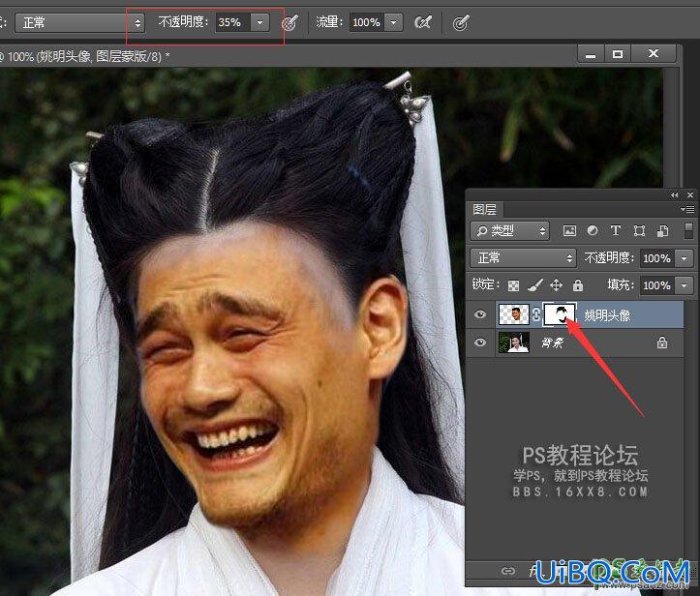Viewport: 700px width, 596px height.
Task: Hide the 姚明头像 layer
Action: click(x=480, y=314)
